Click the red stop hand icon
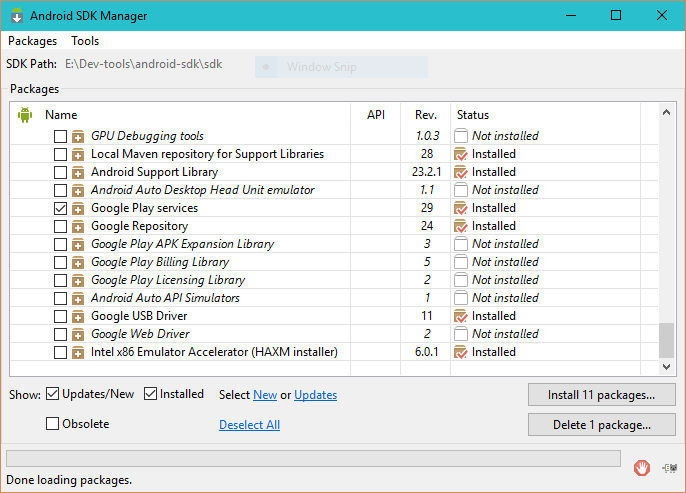Viewport: 686px width, 493px height. pos(642,467)
